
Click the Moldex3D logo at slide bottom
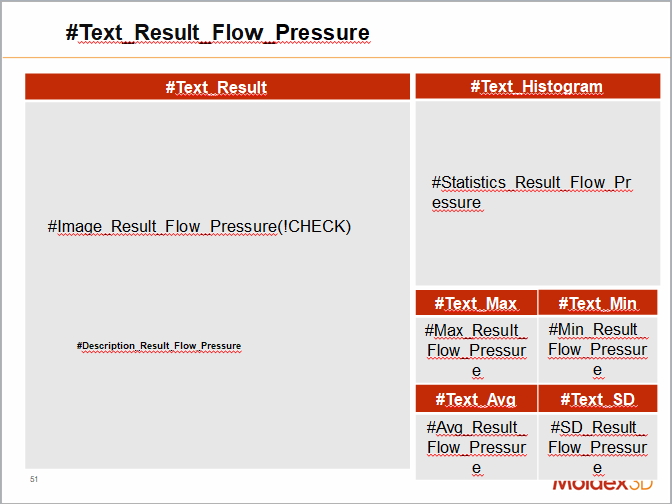(602, 486)
